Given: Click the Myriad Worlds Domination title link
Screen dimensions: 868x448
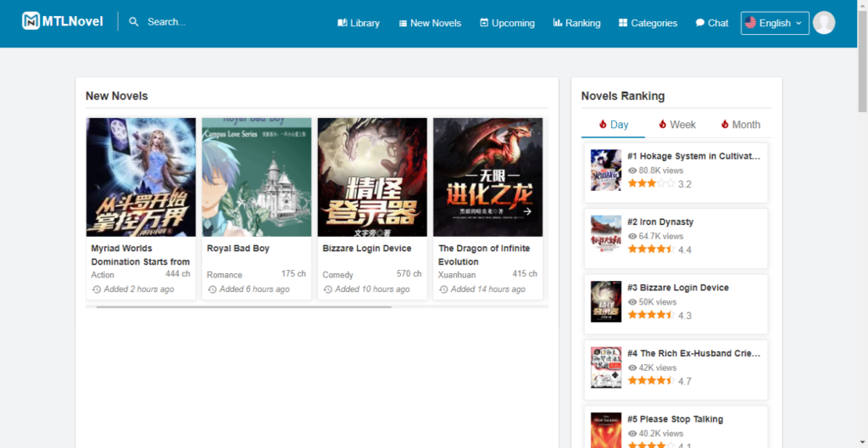Looking at the screenshot, I should click(x=141, y=255).
